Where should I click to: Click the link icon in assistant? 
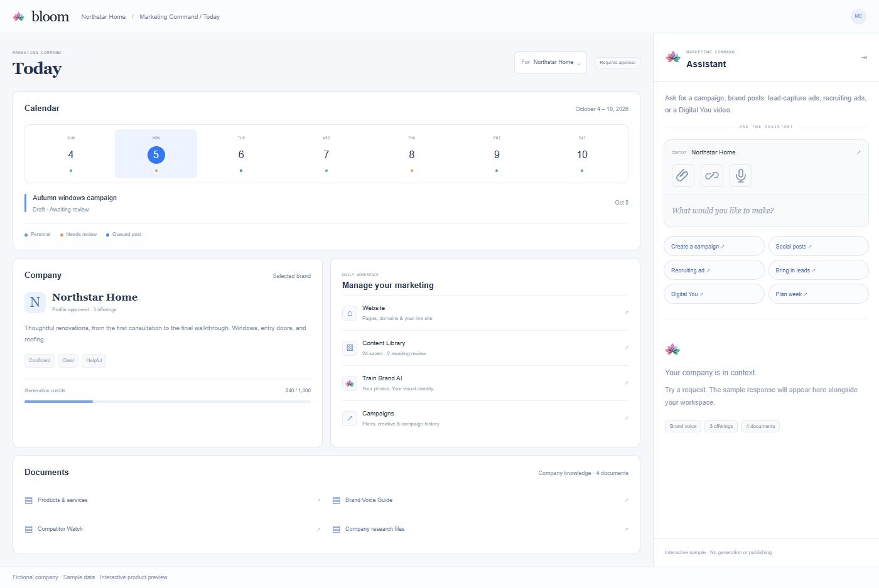point(712,176)
